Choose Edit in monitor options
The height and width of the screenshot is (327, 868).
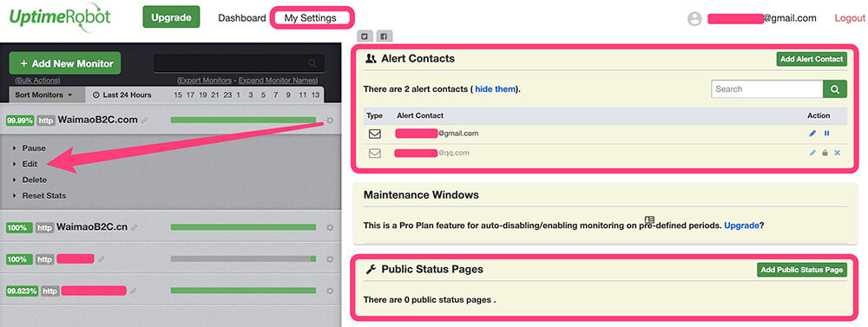(30, 164)
